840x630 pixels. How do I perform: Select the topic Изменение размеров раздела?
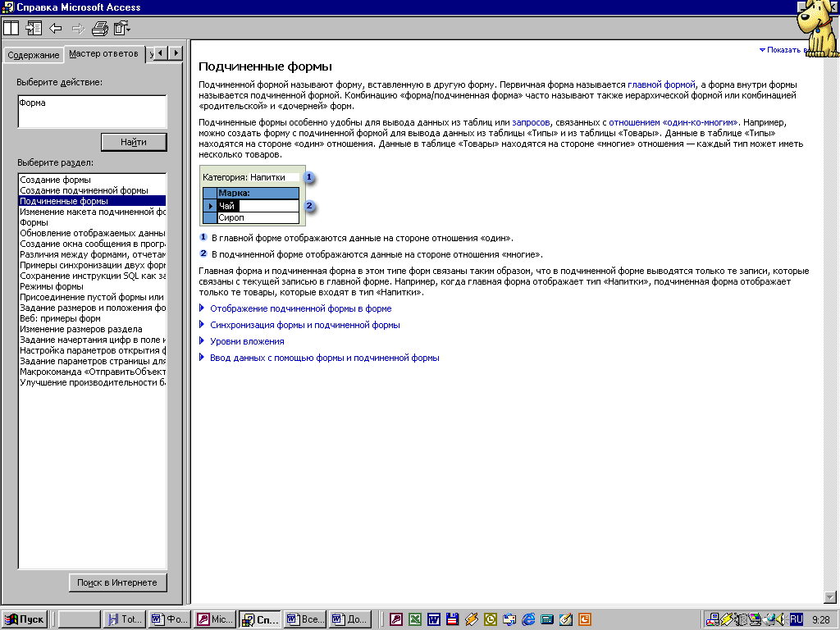tap(92, 329)
